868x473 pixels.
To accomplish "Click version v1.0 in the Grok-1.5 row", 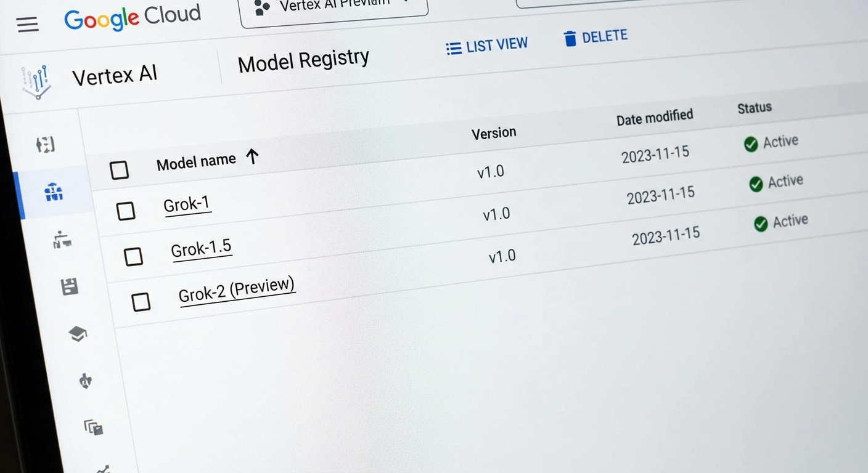I will click(496, 214).
